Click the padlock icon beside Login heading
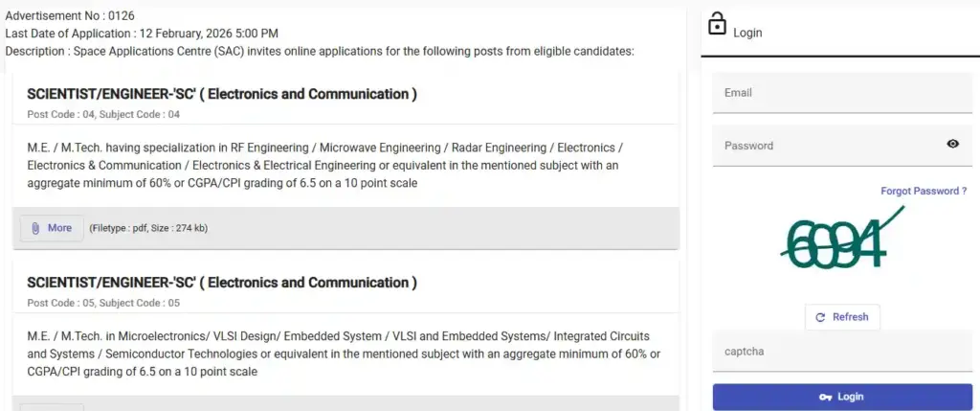 pyautogui.click(x=717, y=25)
